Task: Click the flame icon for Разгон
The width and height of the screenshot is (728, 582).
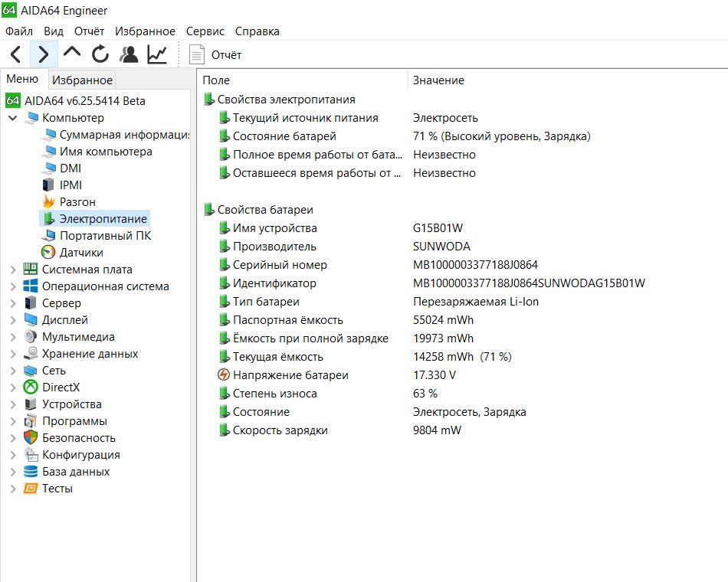Action: (x=48, y=201)
